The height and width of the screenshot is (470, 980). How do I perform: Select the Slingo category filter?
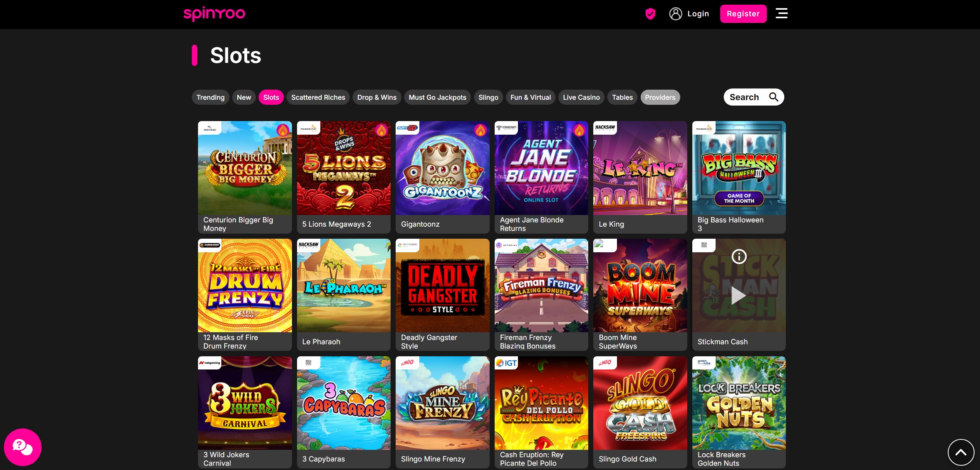(488, 97)
